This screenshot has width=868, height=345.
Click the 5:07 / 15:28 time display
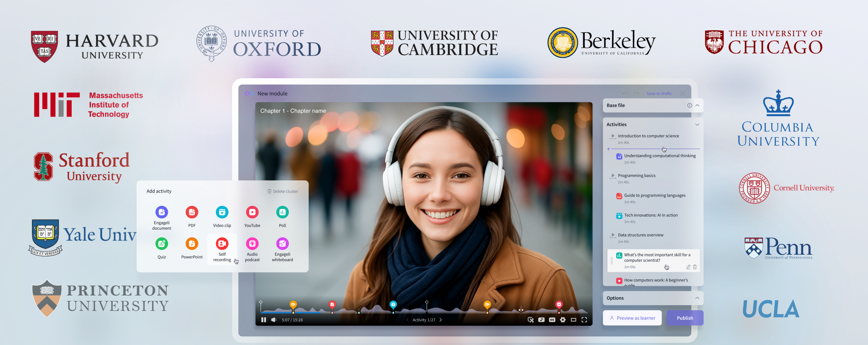292,320
